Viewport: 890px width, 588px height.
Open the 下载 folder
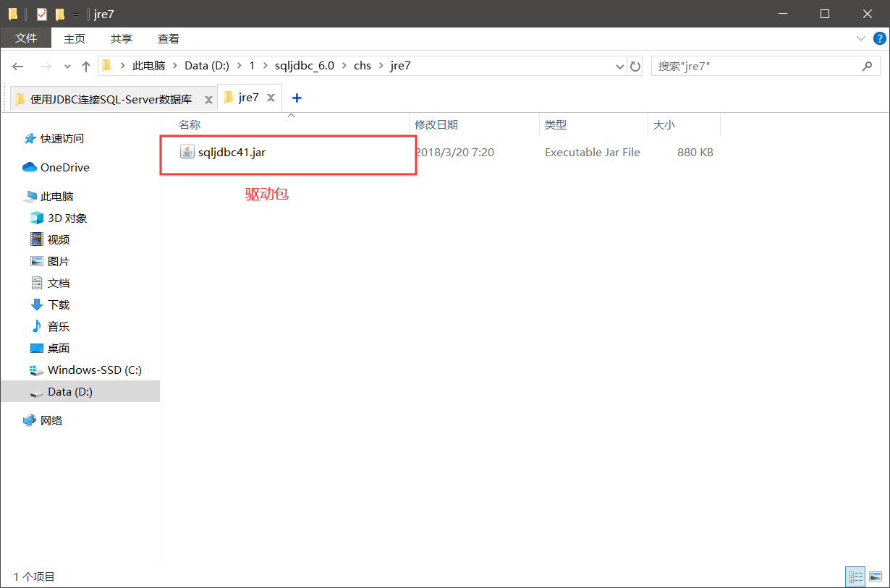tap(59, 304)
